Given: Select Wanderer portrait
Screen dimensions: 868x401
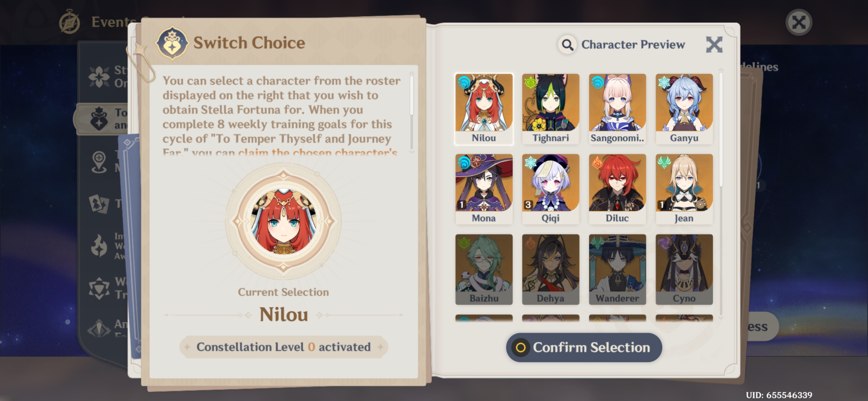Looking at the screenshot, I should [617, 269].
